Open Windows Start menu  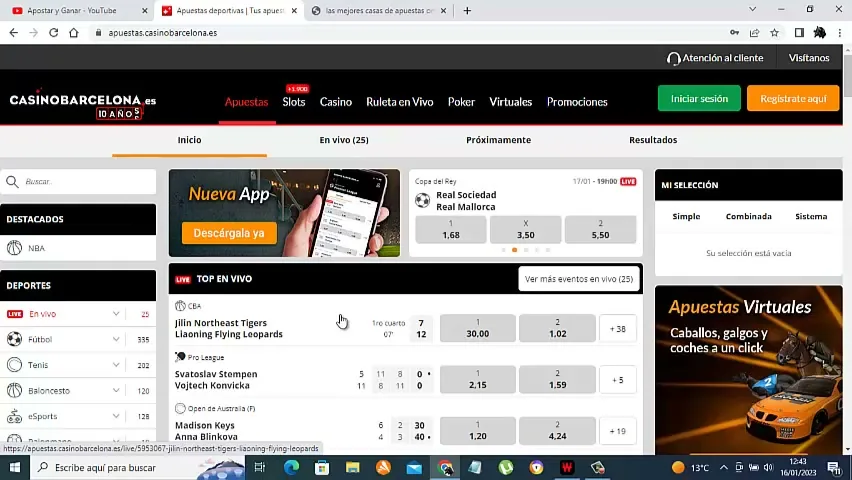15,467
